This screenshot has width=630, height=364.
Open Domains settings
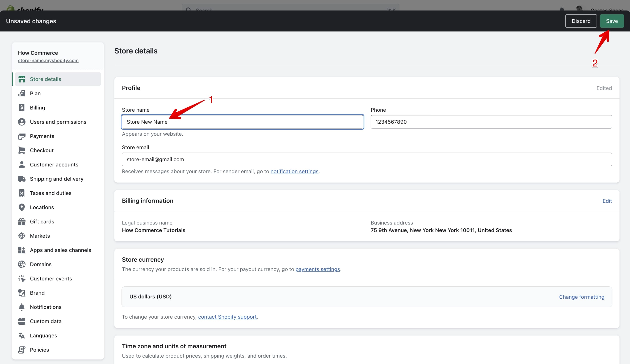pos(58,264)
